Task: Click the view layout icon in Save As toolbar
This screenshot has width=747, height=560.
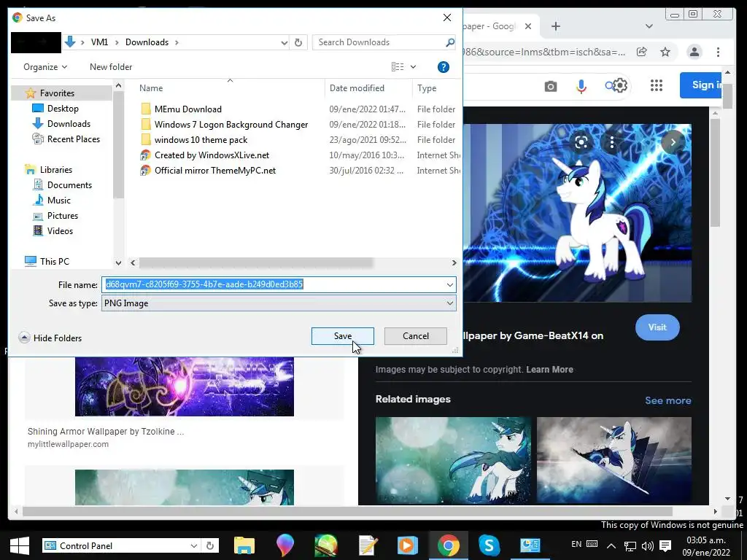Action: point(398,67)
